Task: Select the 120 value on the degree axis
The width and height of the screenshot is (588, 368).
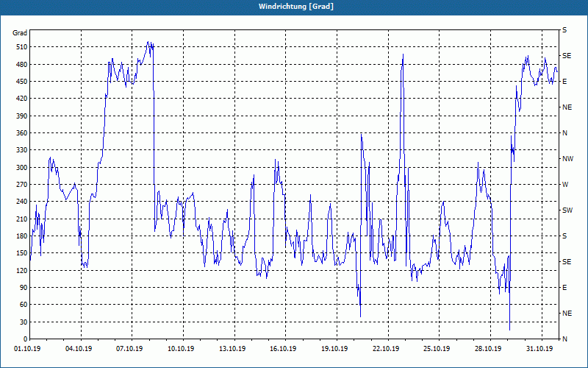Action: (22, 270)
